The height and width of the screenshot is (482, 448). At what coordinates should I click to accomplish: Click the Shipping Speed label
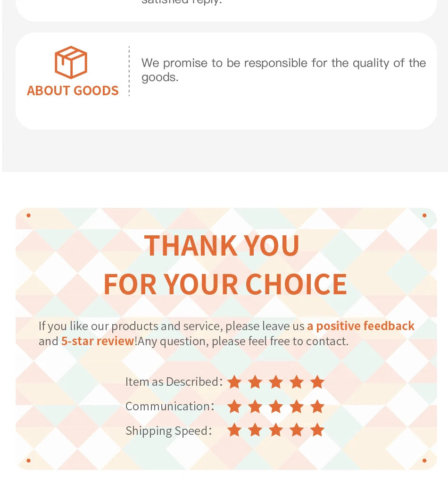[169, 431]
